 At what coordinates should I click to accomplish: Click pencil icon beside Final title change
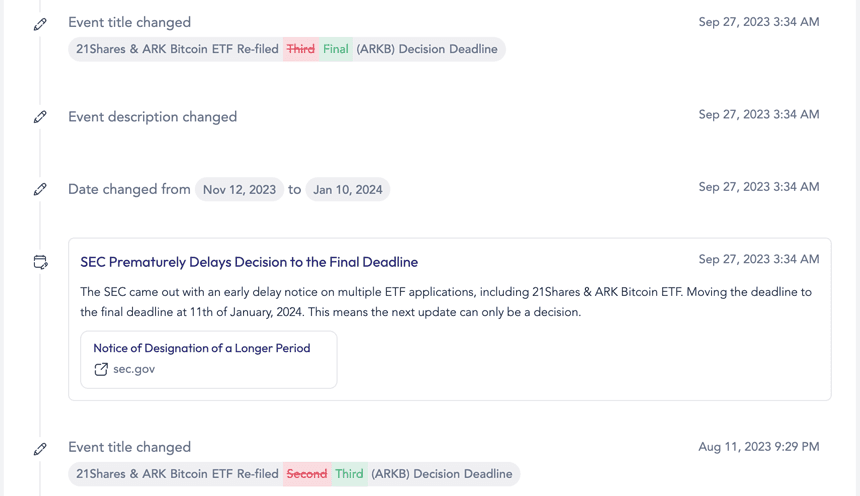coord(40,24)
